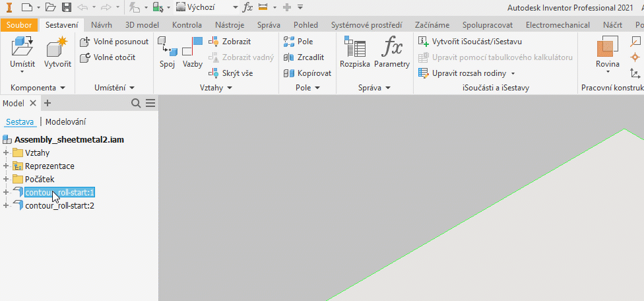The height and width of the screenshot is (301, 644).
Task: Select the Zrcadlit mirror tool
Action: click(304, 57)
